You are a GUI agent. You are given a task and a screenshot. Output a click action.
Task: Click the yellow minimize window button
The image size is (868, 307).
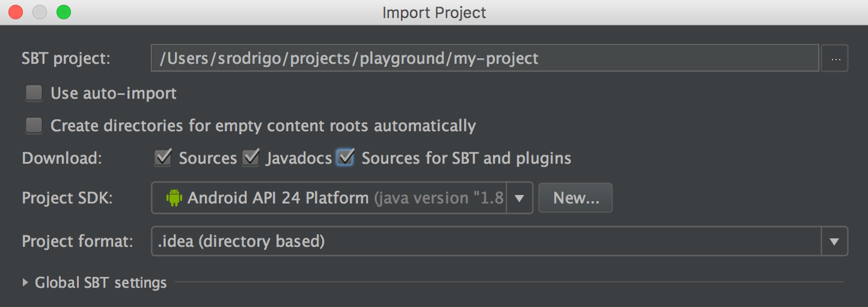pyautogui.click(x=40, y=11)
